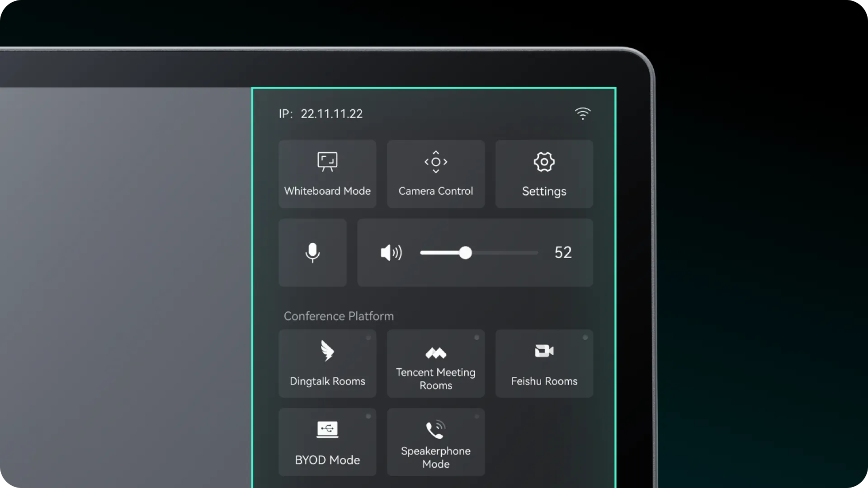Toggle microphone mute state

(312, 252)
